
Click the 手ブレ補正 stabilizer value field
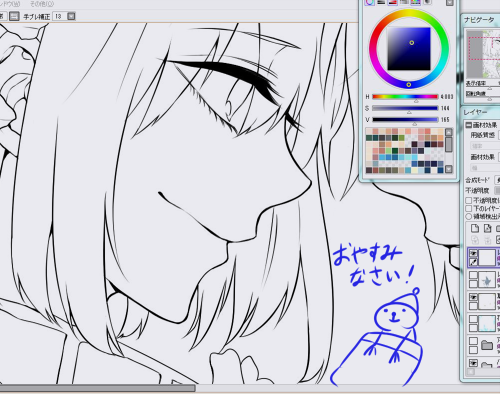tap(59, 16)
